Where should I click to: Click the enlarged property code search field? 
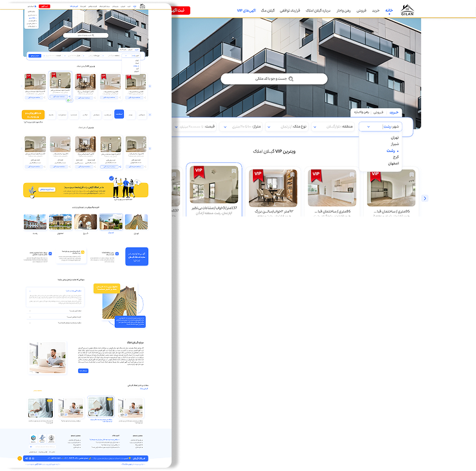click(x=273, y=79)
